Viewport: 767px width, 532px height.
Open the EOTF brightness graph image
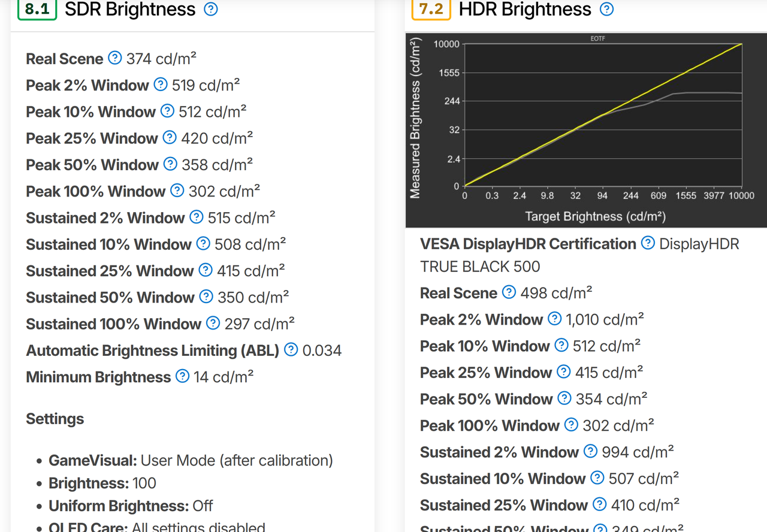pyautogui.click(x=586, y=130)
